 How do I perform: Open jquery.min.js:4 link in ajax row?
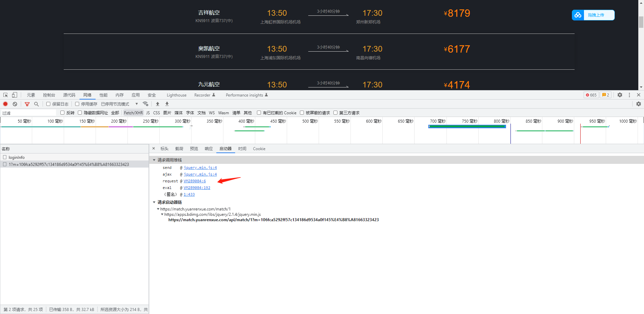200,174
